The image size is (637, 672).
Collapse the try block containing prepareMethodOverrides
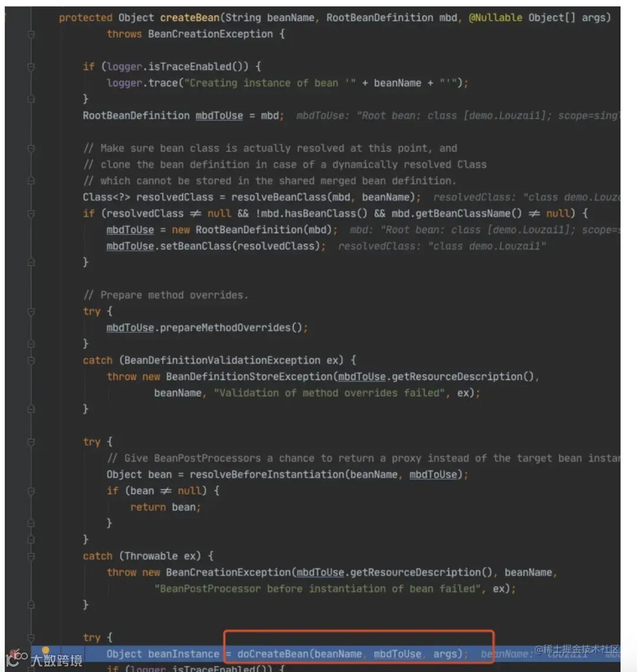pos(31,312)
